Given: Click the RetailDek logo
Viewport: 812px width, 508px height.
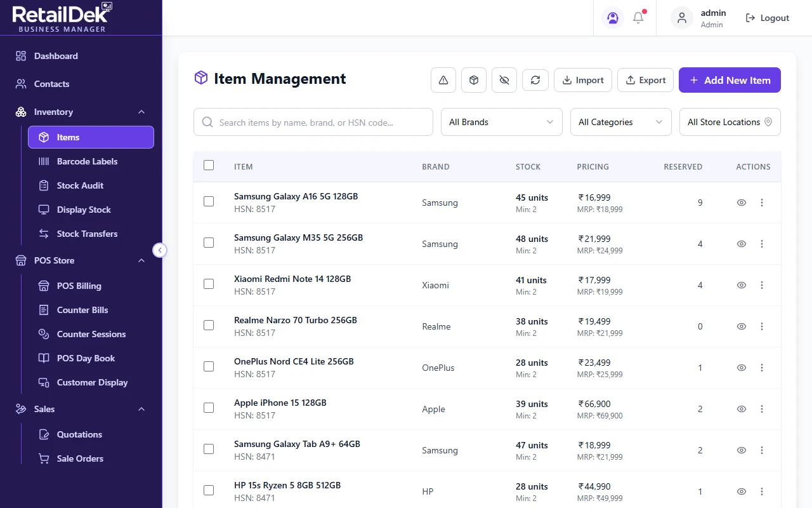Looking at the screenshot, I should coord(62,17).
